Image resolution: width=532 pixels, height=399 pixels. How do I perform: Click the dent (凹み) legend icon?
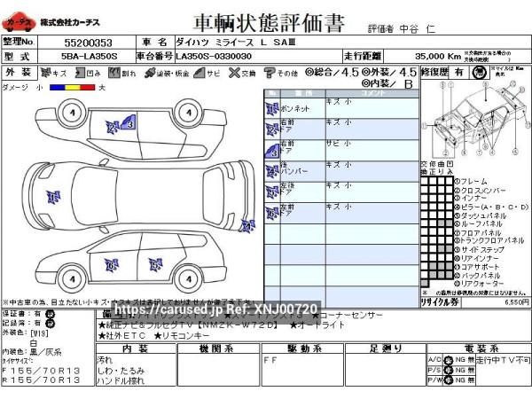coord(80,74)
